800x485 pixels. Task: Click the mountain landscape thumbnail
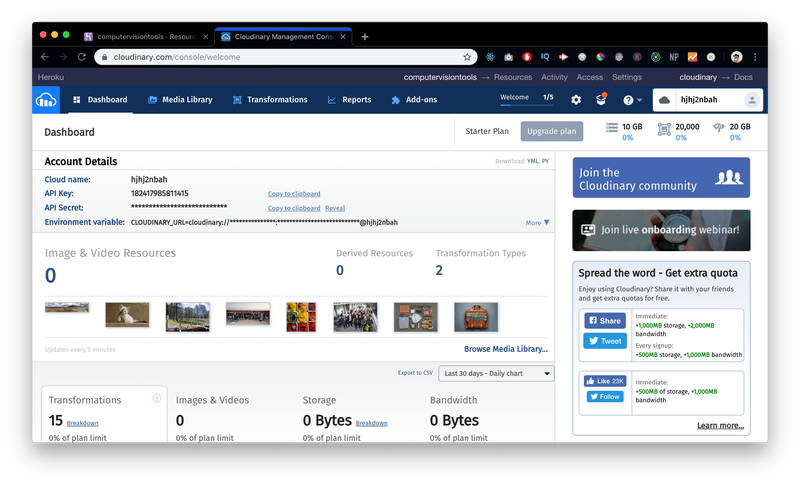click(x=187, y=317)
